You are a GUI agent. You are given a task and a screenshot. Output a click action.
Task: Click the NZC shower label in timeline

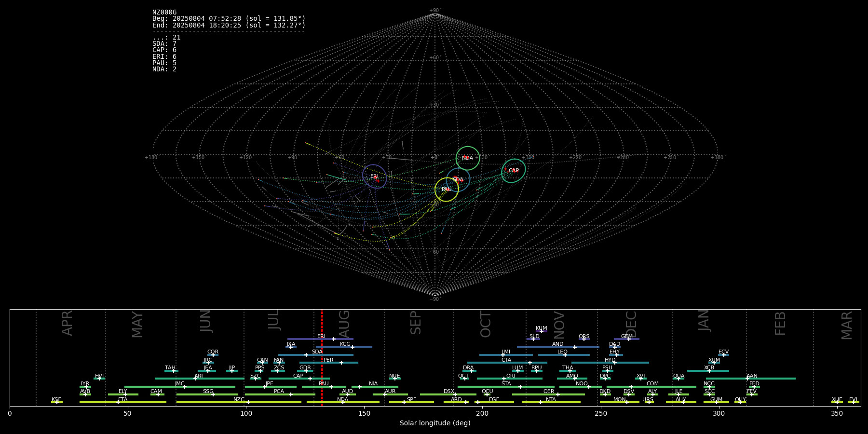tap(239, 400)
